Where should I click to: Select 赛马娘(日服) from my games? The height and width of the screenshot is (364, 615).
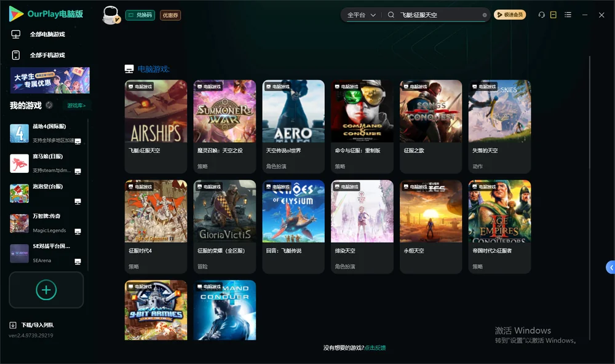tap(45, 164)
